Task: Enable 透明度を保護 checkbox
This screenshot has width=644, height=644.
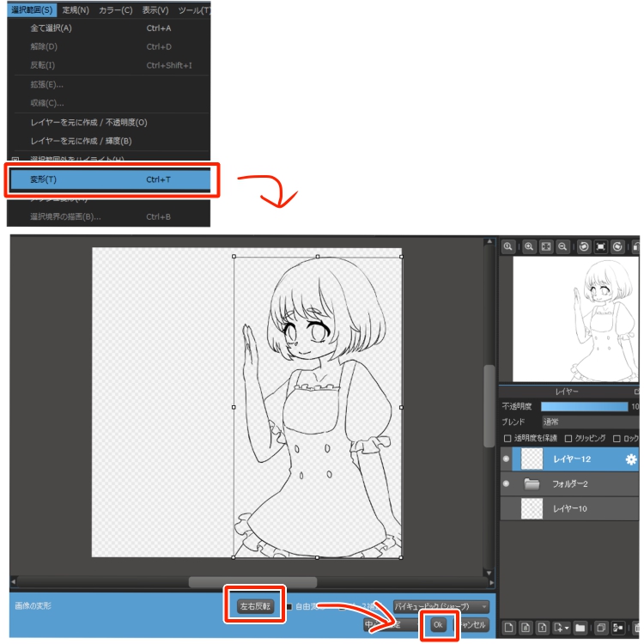Action: point(507,439)
